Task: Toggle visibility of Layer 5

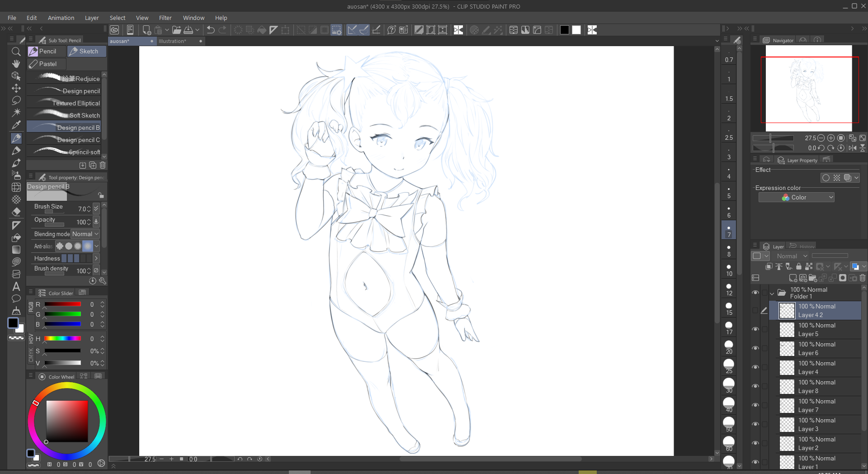Action: click(x=755, y=329)
